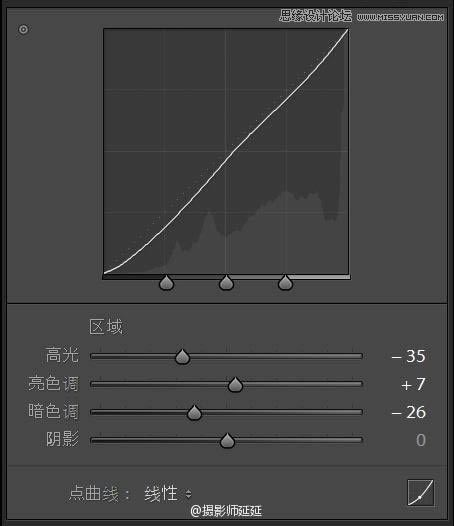
Task: Click the up-down arrows beside 线性
Action: pyautogui.click(x=189, y=494)
